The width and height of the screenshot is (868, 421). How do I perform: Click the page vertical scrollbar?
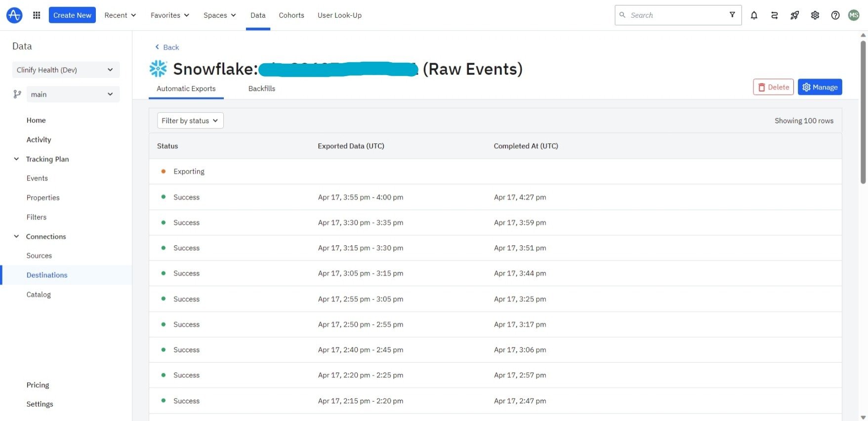tap(863, 112)
